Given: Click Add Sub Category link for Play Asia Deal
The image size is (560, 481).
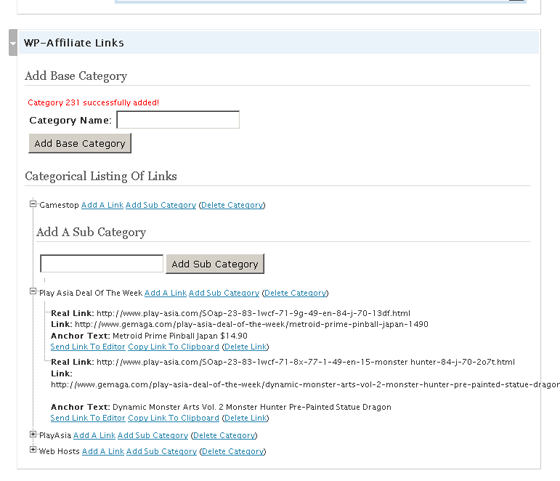Looking at the screenshot, I should (x=224, y=293).
